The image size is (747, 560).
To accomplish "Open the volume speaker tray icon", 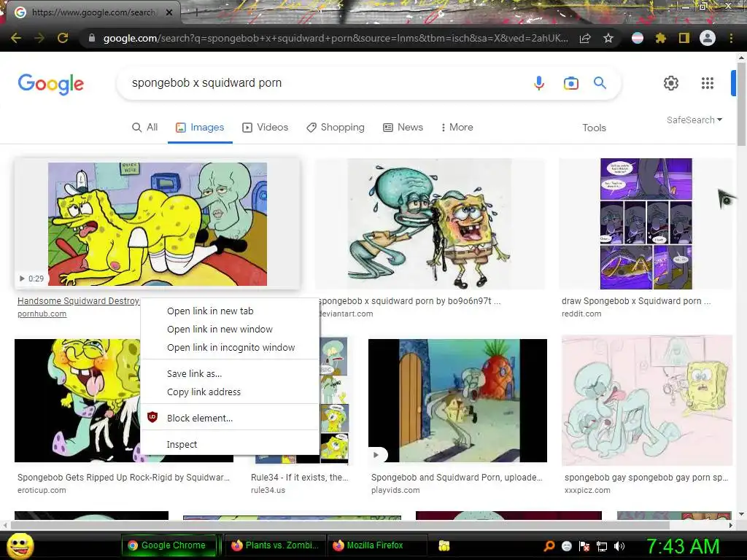I will point(619,546).
